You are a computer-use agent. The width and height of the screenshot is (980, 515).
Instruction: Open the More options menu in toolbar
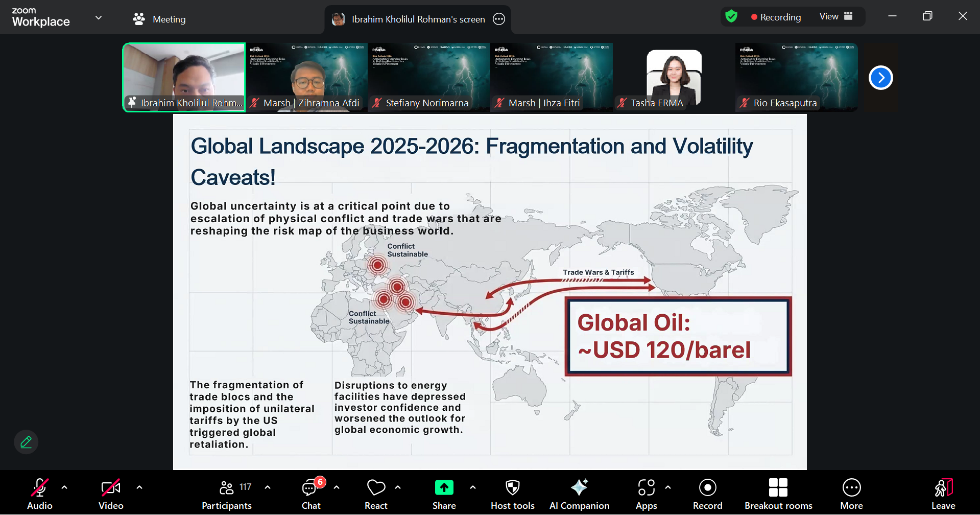point(851,494)
